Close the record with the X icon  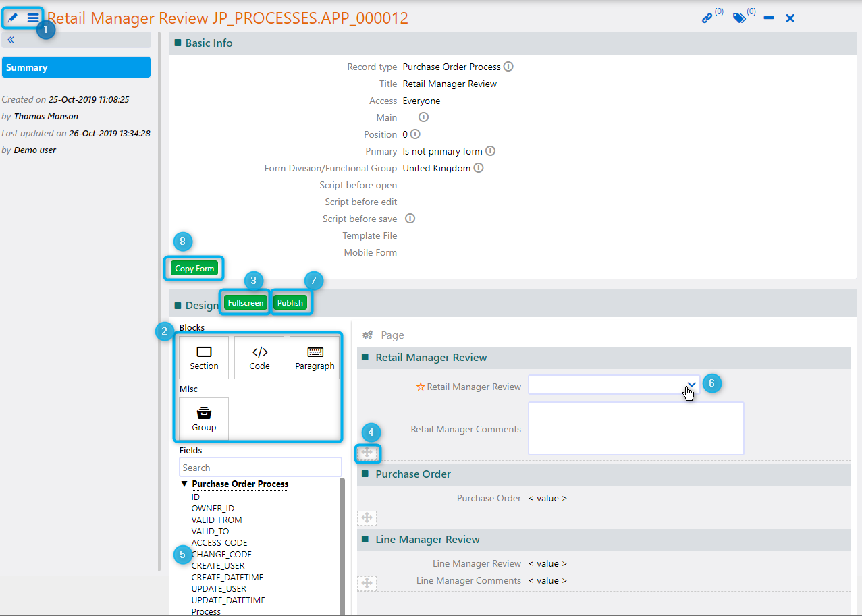pos(790,18)
